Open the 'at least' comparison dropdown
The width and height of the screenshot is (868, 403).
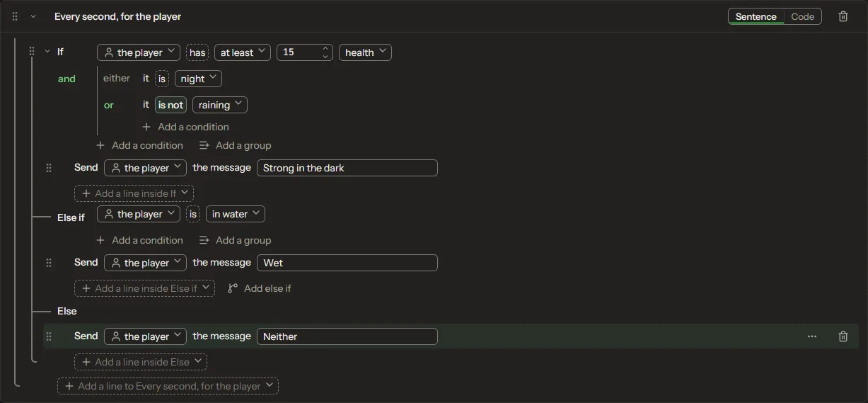click(243, 52)
